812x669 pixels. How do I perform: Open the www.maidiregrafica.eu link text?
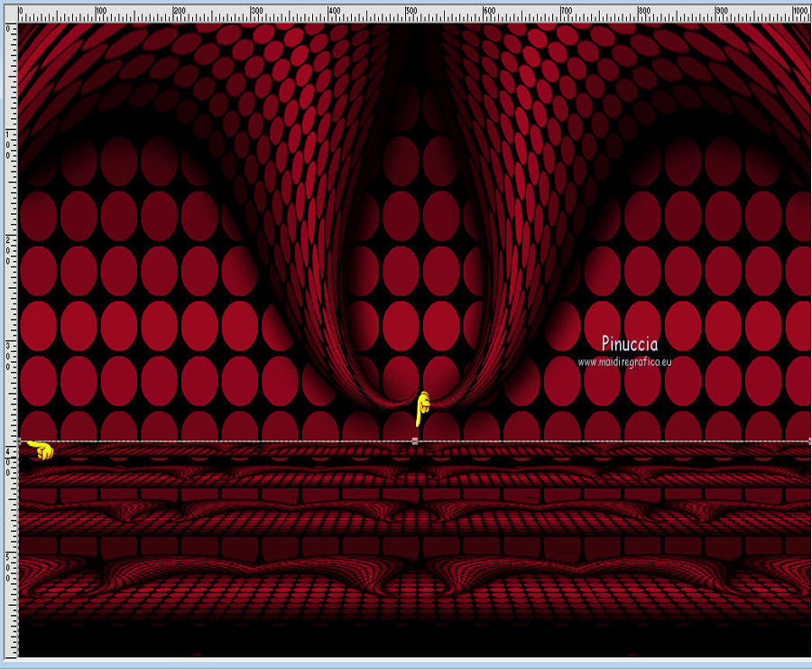coord(625,361)
